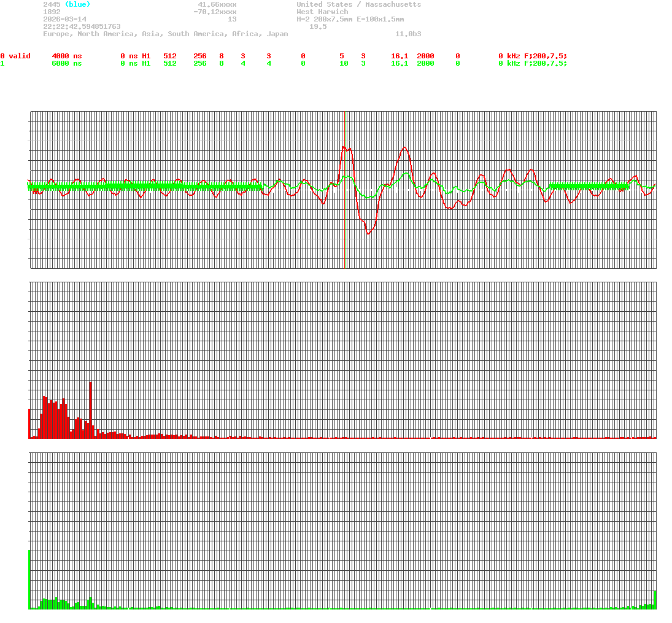Toggle the Filter value for channel 1
672x623 pixels.
pos(457,63)
